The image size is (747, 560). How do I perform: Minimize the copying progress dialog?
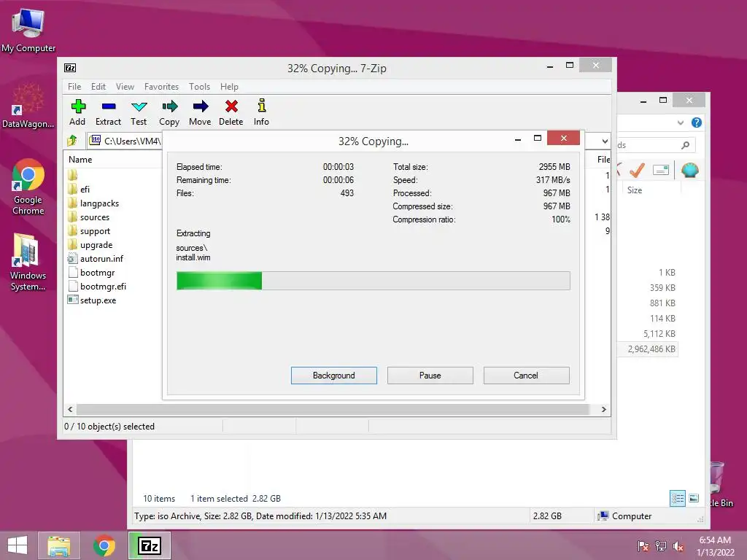coord(518,139)
